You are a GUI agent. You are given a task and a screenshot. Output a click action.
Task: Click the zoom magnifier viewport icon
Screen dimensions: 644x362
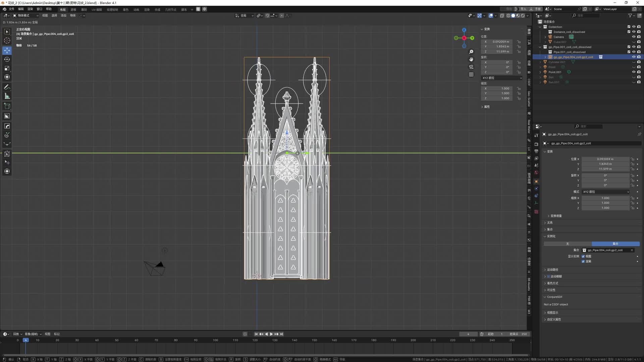click(x=471, y=52)
